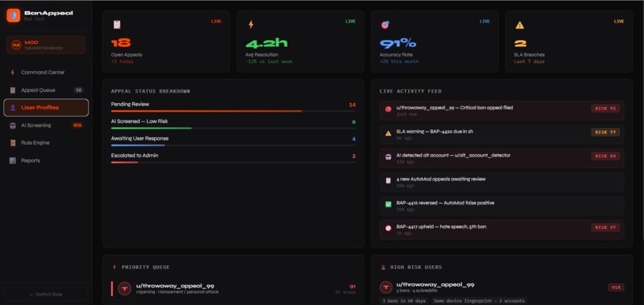Screen dimensions: 644x305
Task: Click the BanAppeal shield logo icon
Action: click(13, 16)
